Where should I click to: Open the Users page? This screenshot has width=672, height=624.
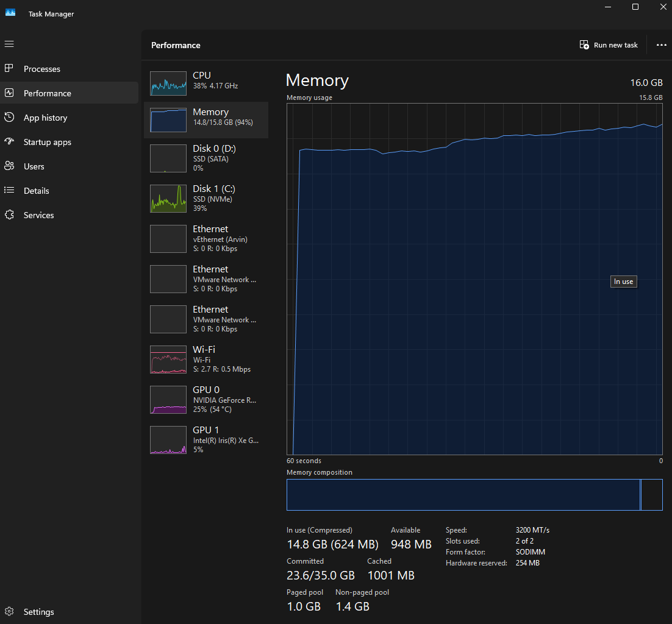click(x=70, y=166)
